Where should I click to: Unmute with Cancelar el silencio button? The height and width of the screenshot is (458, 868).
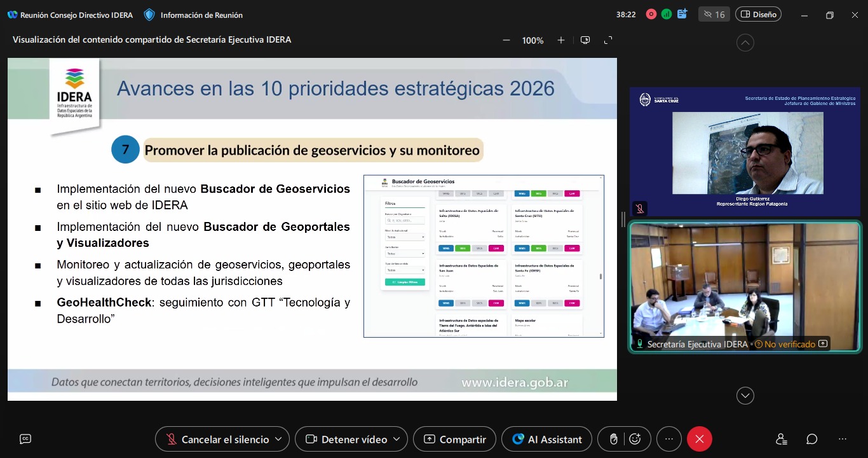point(217,439)
